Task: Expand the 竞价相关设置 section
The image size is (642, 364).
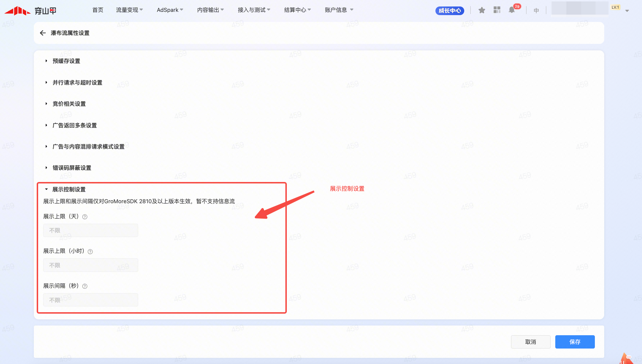Action: pyautogui.click(x=69, y=104)
